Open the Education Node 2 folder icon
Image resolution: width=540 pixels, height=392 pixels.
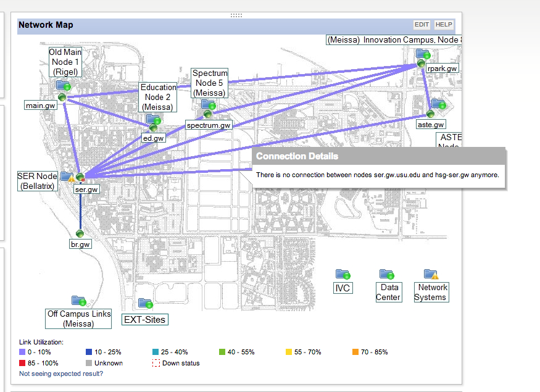(154, 119)
